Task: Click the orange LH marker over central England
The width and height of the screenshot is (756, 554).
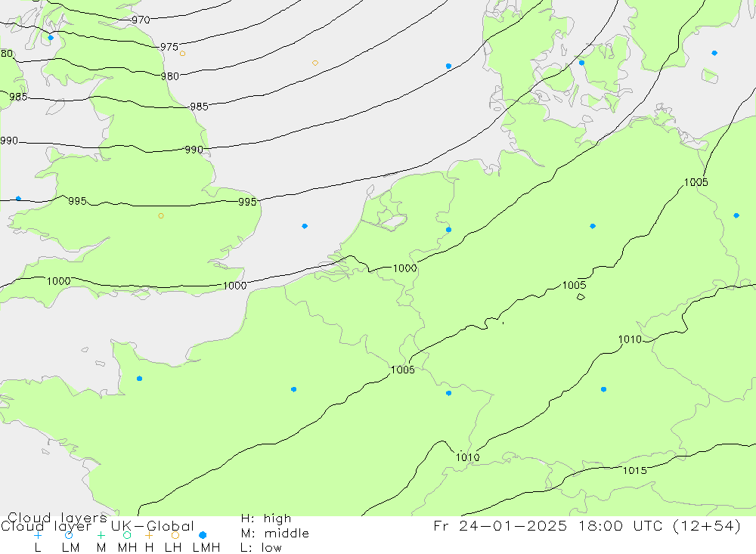Action: tap(161, 216)
